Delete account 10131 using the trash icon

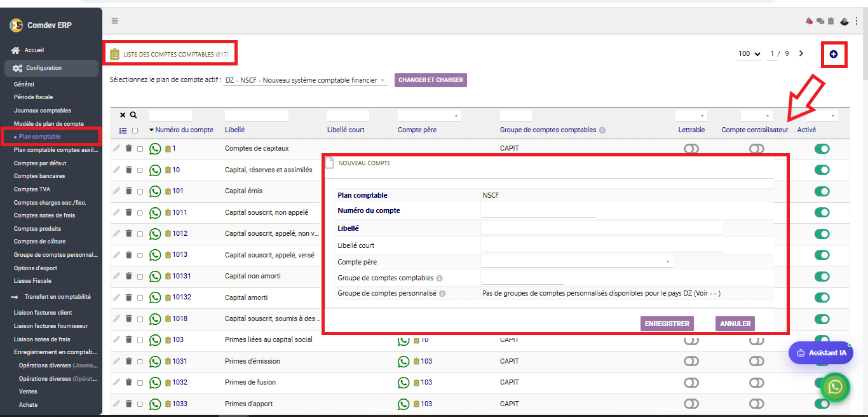128,276
